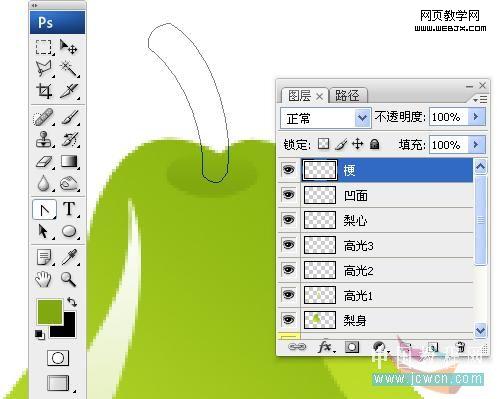Viewport: 497px width, 399px height.
Task: Click the 梗 layer thumbnail
Action: tap(320, 170)
